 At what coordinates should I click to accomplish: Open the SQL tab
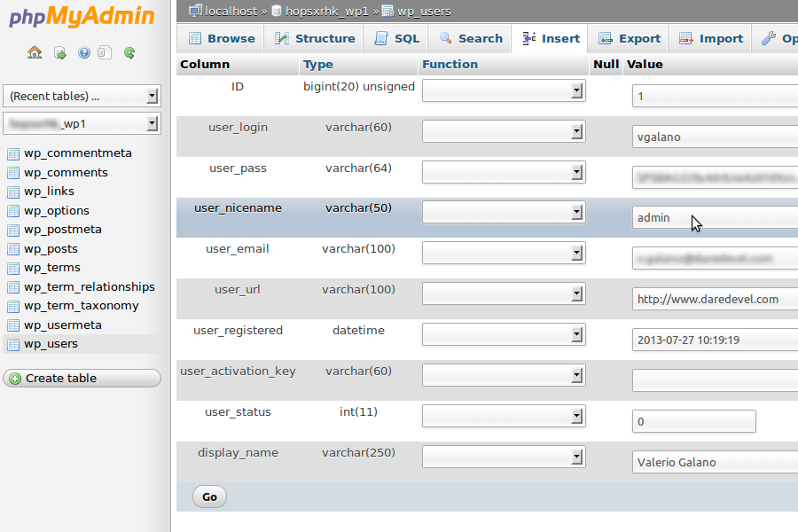(396, 39)
